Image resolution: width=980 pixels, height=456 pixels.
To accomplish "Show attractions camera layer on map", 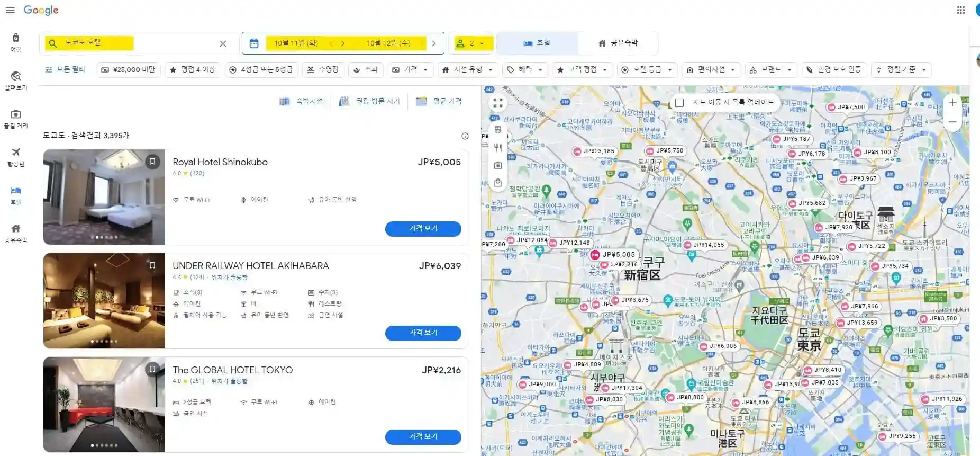I will (x=498, y=166).
